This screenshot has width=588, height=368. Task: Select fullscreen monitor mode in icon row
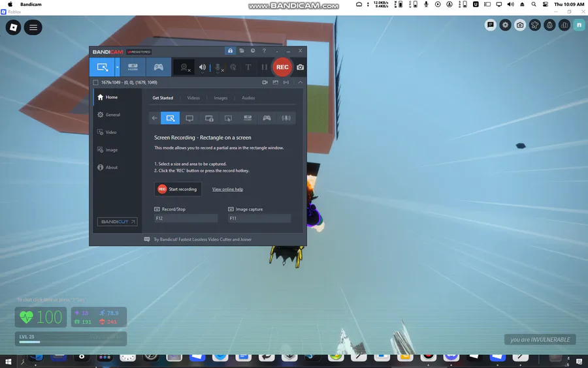[189, 118]
